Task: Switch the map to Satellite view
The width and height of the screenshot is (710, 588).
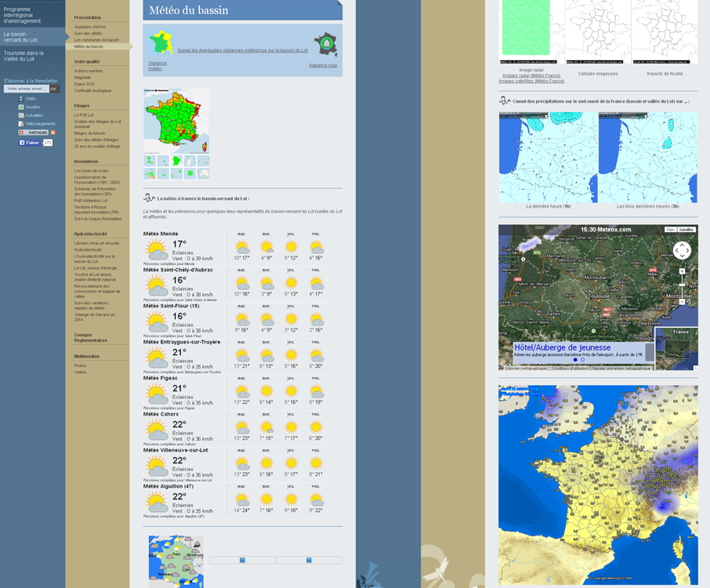Action: pos(686,230)
